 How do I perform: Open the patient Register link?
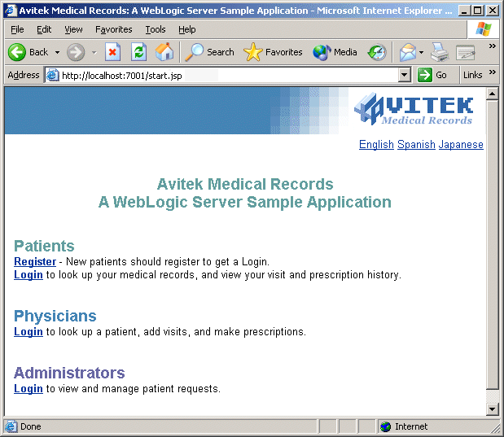(35, 261)
